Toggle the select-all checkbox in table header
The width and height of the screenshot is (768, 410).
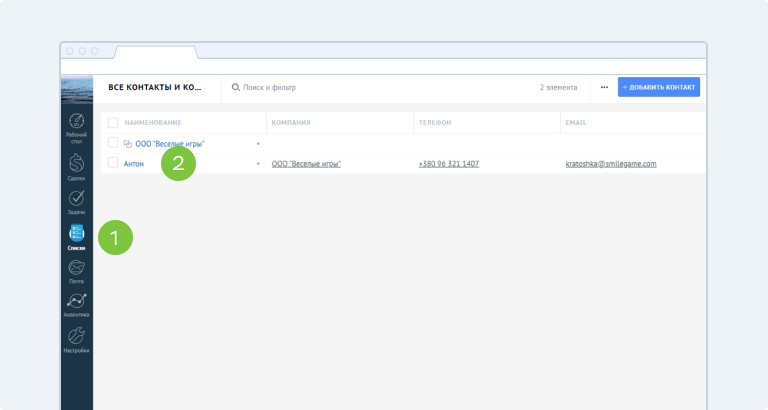coord(113,123)
